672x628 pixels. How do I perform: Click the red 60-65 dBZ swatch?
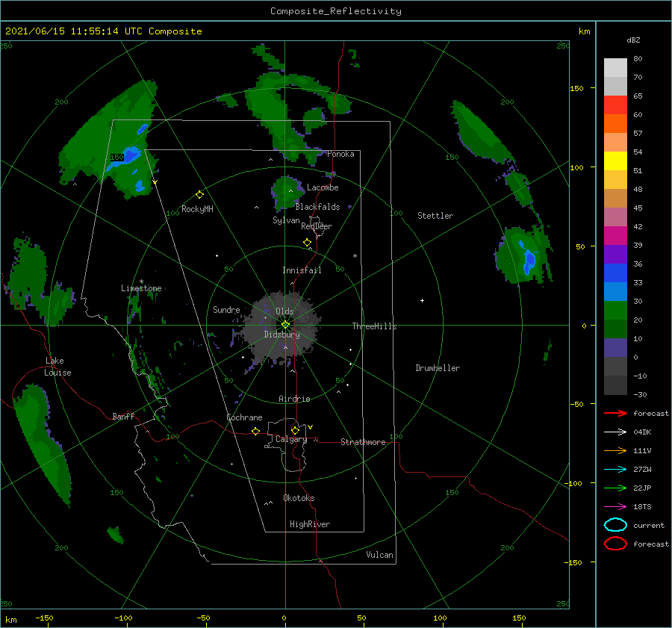click(615, 105)
